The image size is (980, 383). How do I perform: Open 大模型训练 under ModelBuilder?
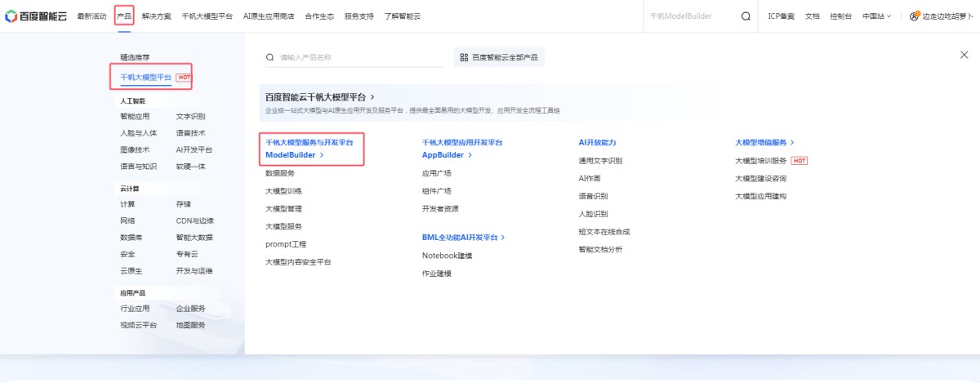pos(283,191)
